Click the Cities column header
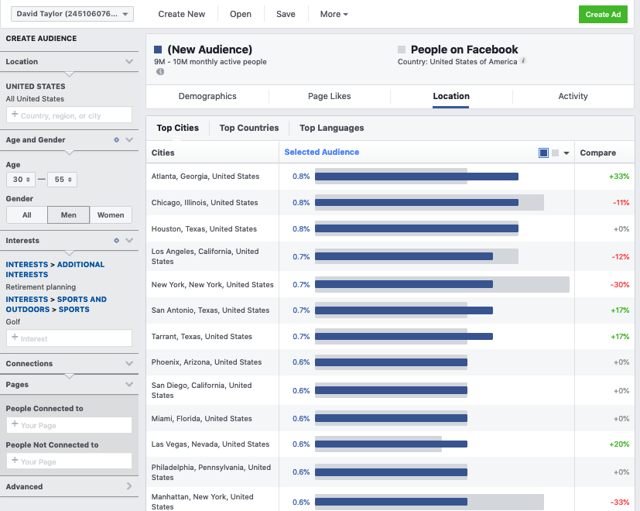640x511 pixels. [x=163, y=153]
